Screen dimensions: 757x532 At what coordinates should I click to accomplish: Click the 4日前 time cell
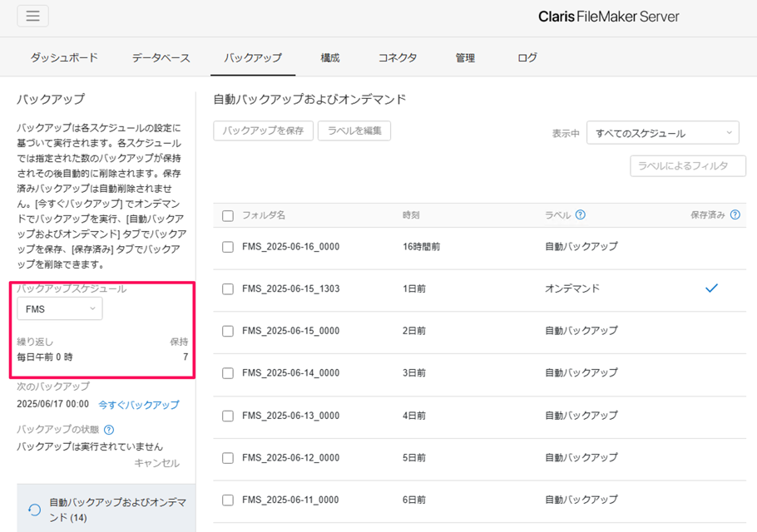414,416
